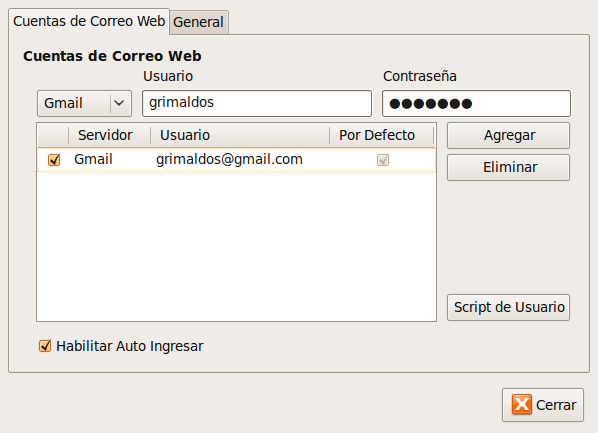Click into the Contraseña password field

[476, 103]
